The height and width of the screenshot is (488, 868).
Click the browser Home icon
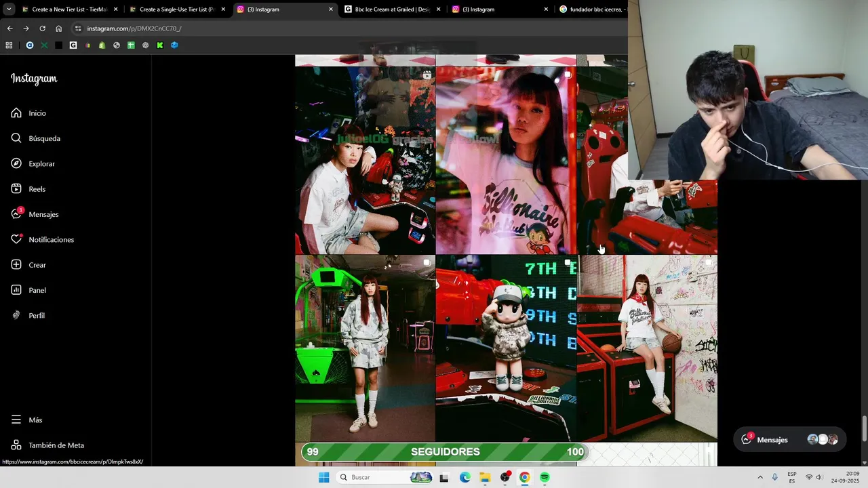click(59, 28)
